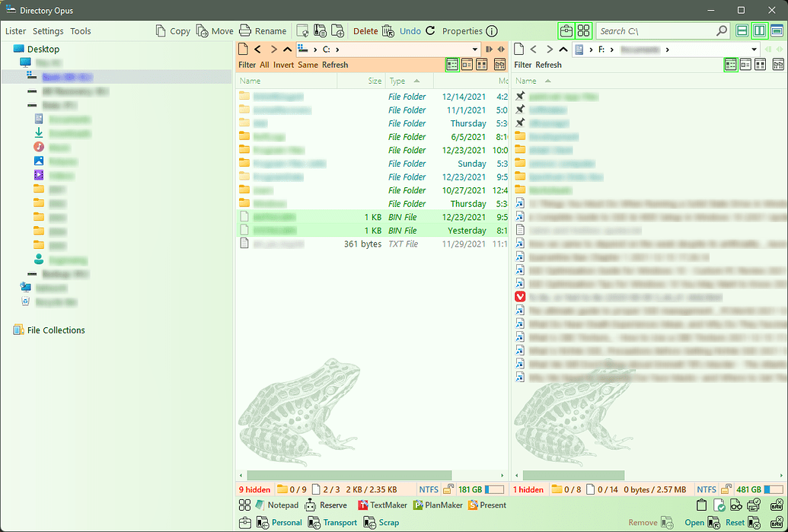788x532 pixels.
Task: Click the Move files toolbar icon
Action: point(203,31)
